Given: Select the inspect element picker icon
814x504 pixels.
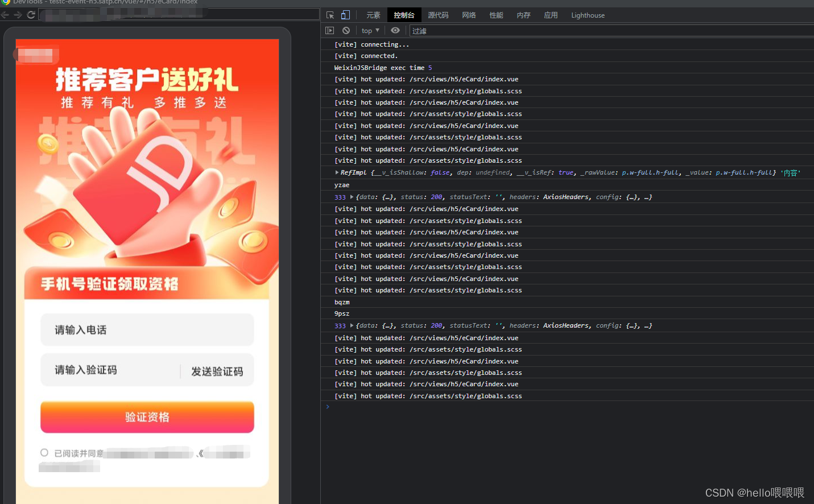Looking at the screenshot, I should [x=330, y=15].
